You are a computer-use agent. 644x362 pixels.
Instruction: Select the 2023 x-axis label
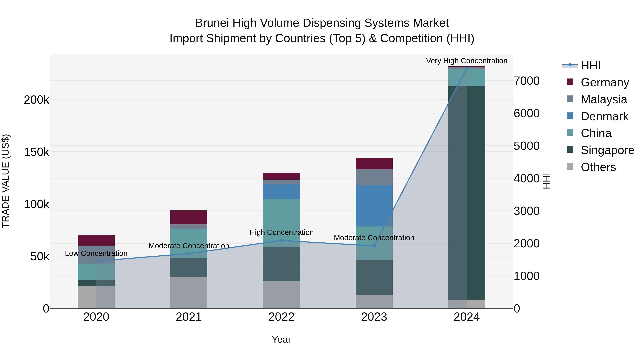(x=374, y=317)
